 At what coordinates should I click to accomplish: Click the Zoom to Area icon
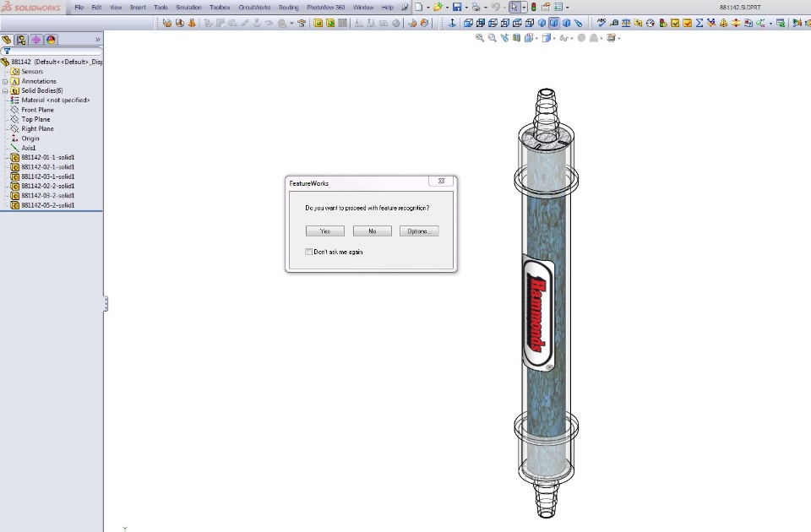click(492, 38)
